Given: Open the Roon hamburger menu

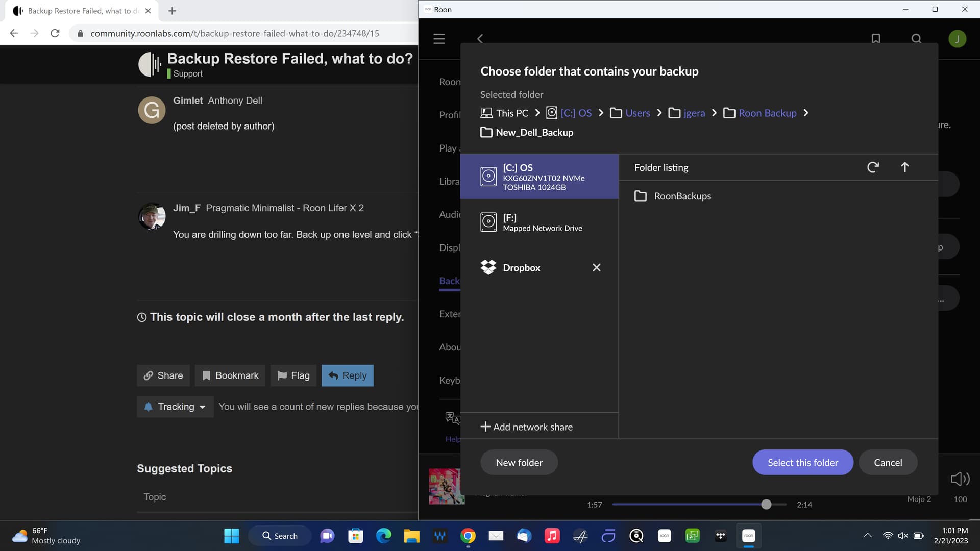Looking at the screenshot, I should pos(439,39).
